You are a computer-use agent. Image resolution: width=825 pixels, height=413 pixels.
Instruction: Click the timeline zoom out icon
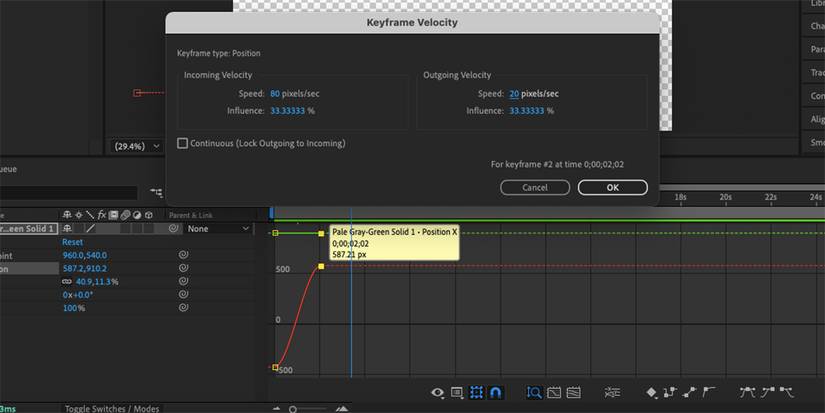(x=277, y=409)
